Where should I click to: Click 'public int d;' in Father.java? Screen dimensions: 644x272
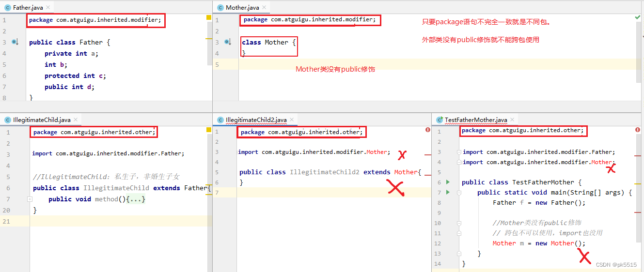[x=69, y=87]
